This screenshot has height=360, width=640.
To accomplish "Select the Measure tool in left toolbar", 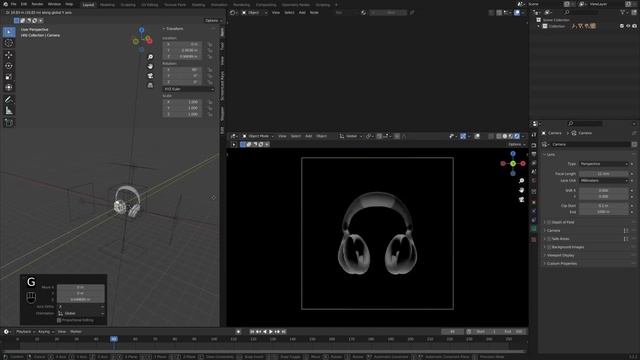I will 9,111.
